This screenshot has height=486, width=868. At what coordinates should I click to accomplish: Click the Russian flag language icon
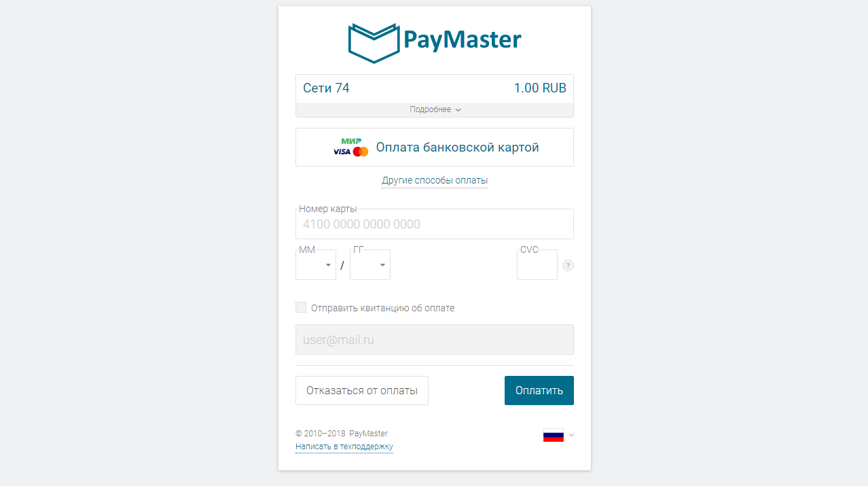[554, 435]
